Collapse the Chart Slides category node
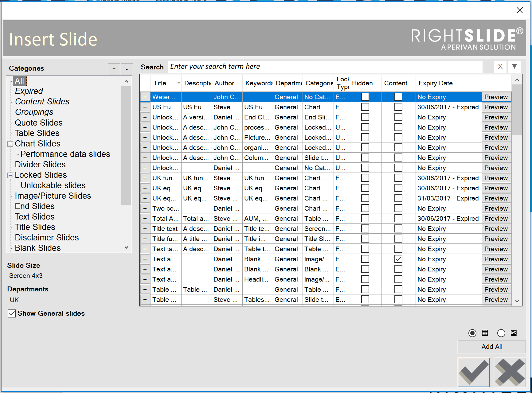Image resolution: width=532 pixels, height=393 pixels. point(10,144)
